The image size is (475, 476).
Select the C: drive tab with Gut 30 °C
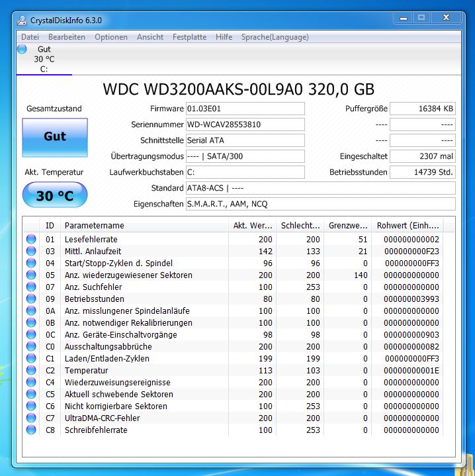click(44, 59)
